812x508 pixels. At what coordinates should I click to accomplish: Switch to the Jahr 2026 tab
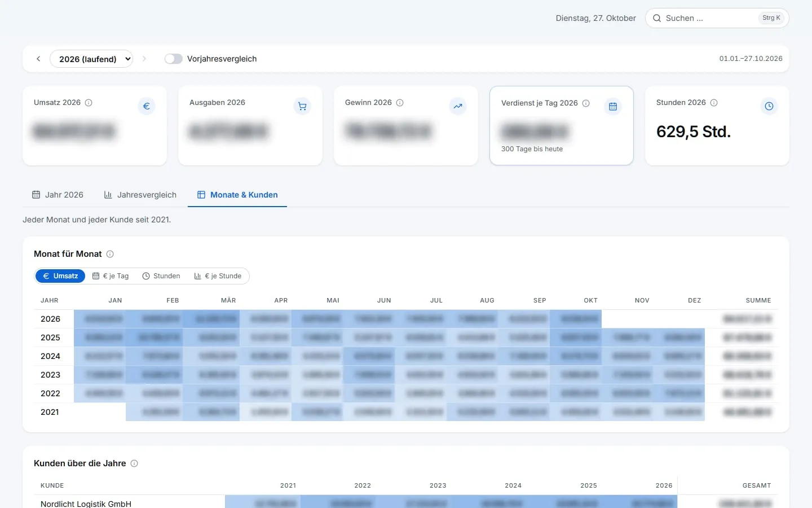tap(58, 195)
